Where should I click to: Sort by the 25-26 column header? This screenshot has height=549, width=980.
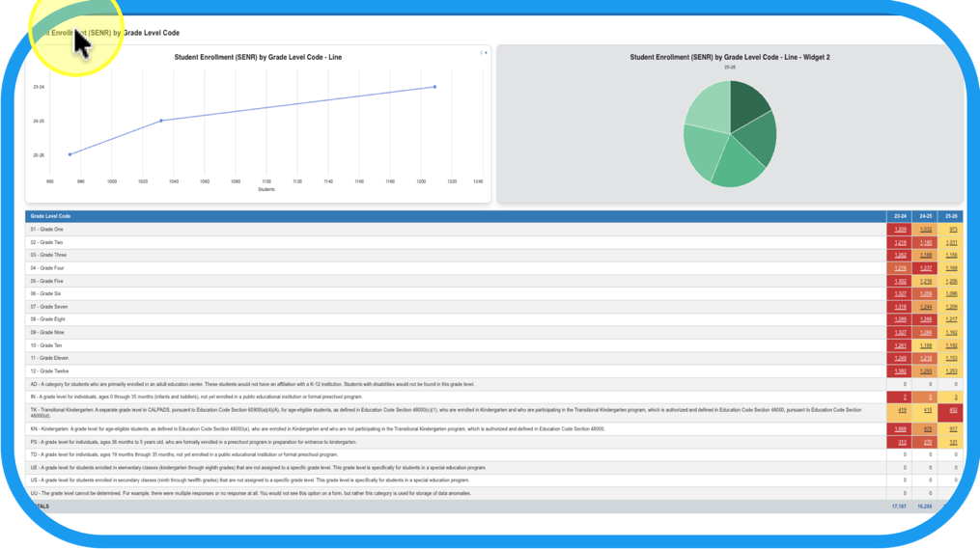(952, 216)
